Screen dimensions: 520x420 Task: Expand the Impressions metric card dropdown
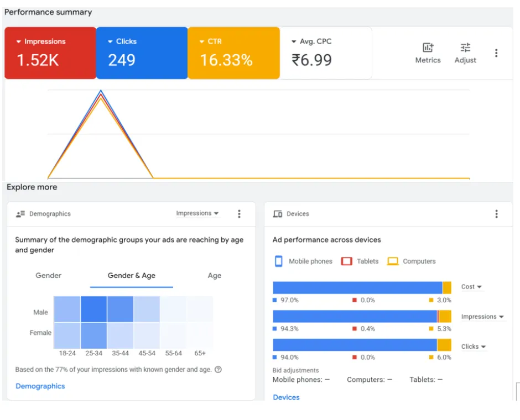click(19, 41)
